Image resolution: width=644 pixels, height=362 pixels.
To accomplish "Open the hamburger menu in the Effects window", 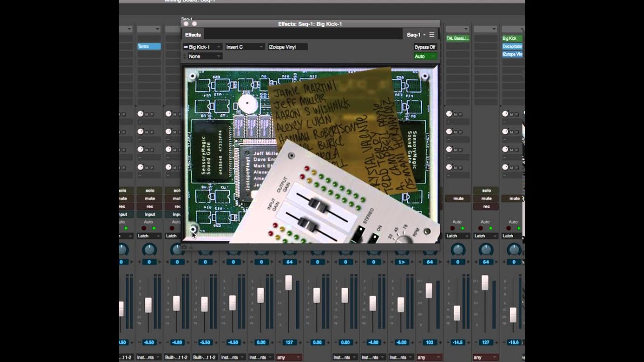I will (x=432, y=35).
